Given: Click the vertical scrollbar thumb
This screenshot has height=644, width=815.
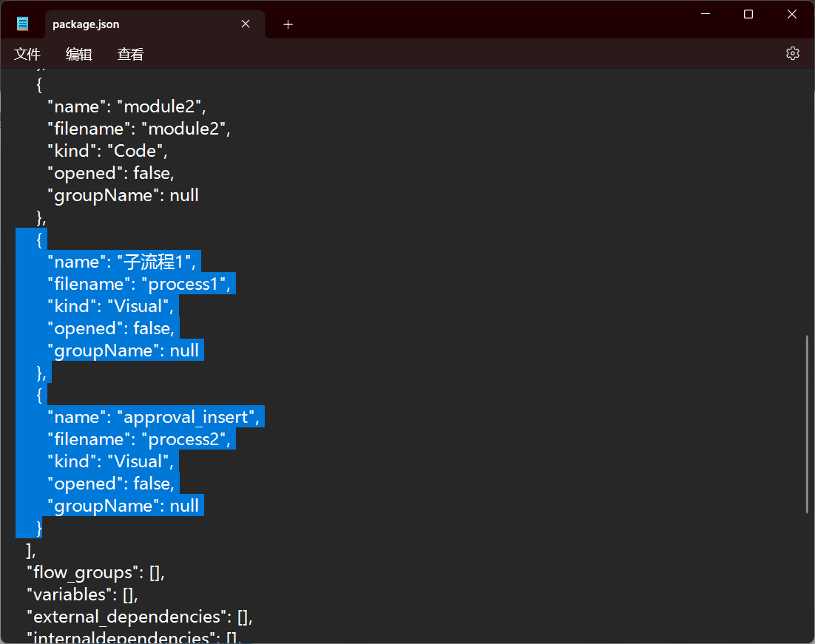Looking at the screenshot, I should (x=807, y=424).
